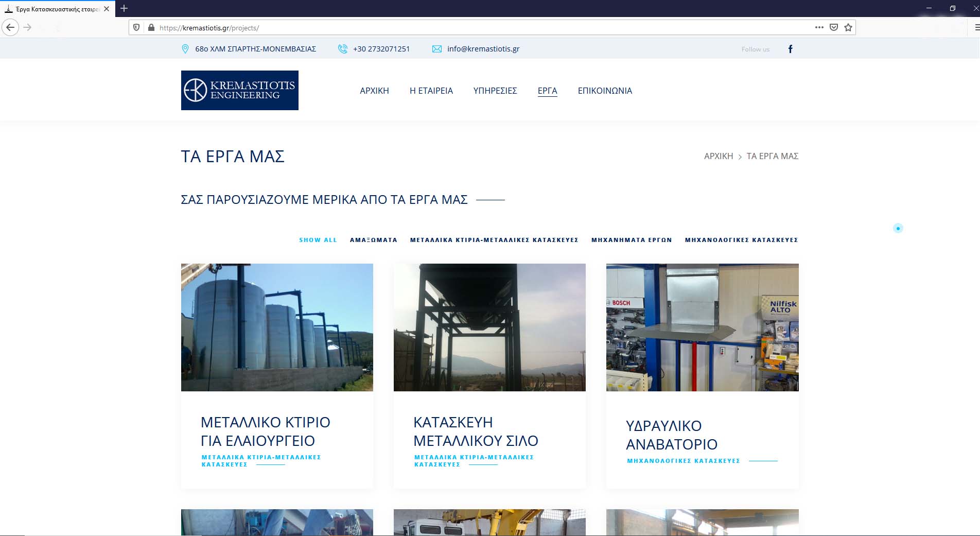Click phone number +30 2732071251
Viewport: 980px width, 536px height.
pyautogui.click(x=381, y=49)
